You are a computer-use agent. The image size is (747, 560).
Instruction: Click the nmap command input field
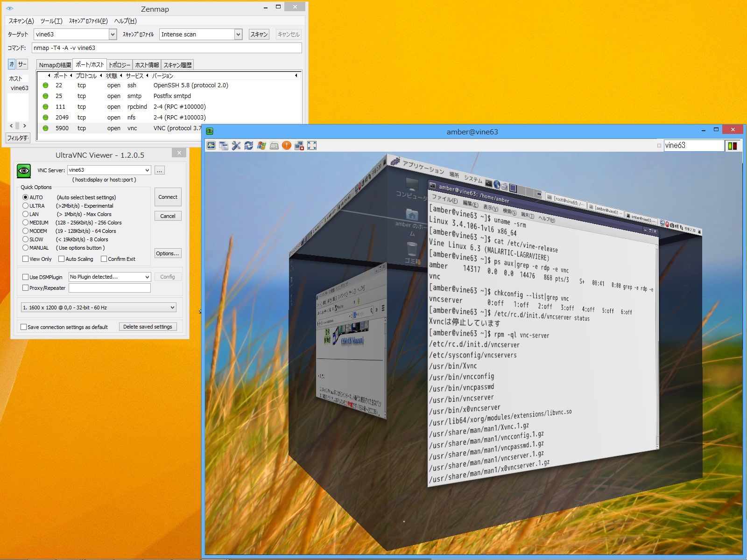point(167,48)
